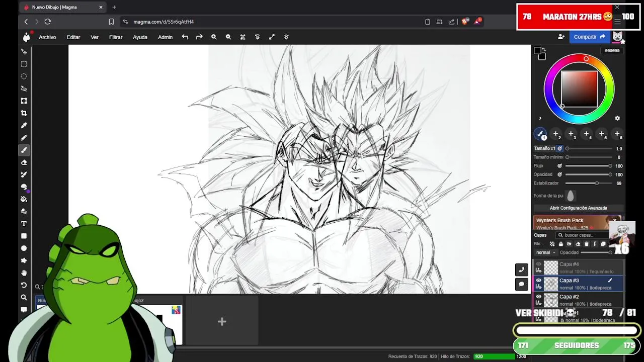Viewport: 644px width, 362px height.
Task: Select the Eraser tool
Action: (24, 162)
